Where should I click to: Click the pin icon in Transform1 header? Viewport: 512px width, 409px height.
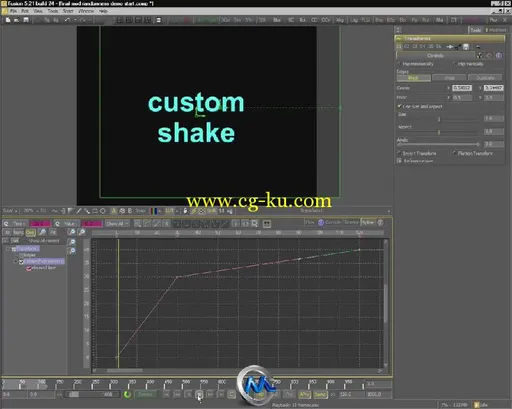coord(450,47)
